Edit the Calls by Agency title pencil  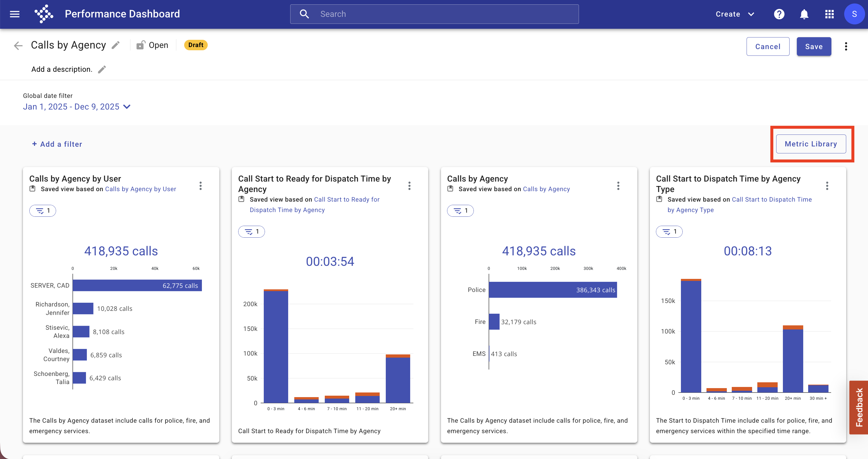[x=116, y=45]
